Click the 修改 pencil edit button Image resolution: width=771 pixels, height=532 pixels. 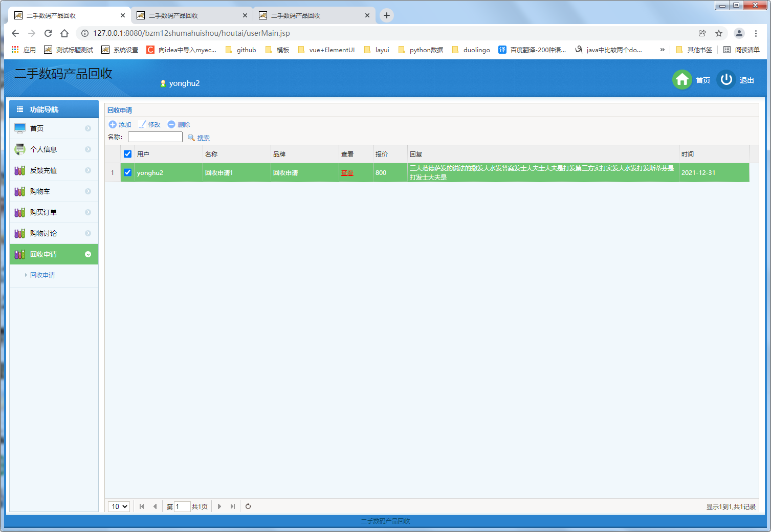pos(149,124)
